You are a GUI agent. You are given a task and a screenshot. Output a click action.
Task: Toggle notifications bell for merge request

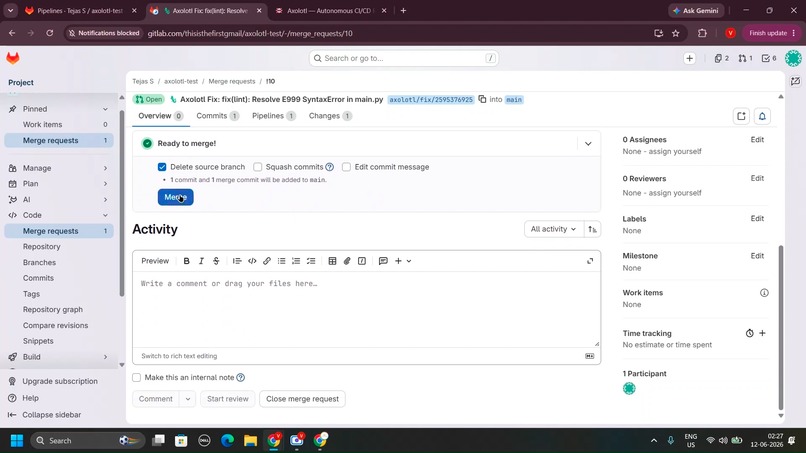[762, 116]
